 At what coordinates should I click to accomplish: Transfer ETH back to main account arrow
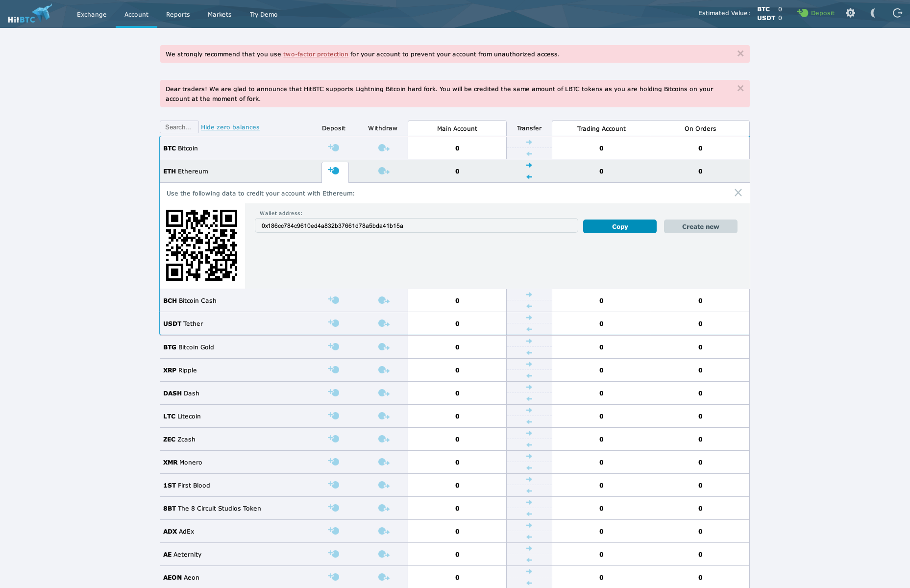(529, 177)
